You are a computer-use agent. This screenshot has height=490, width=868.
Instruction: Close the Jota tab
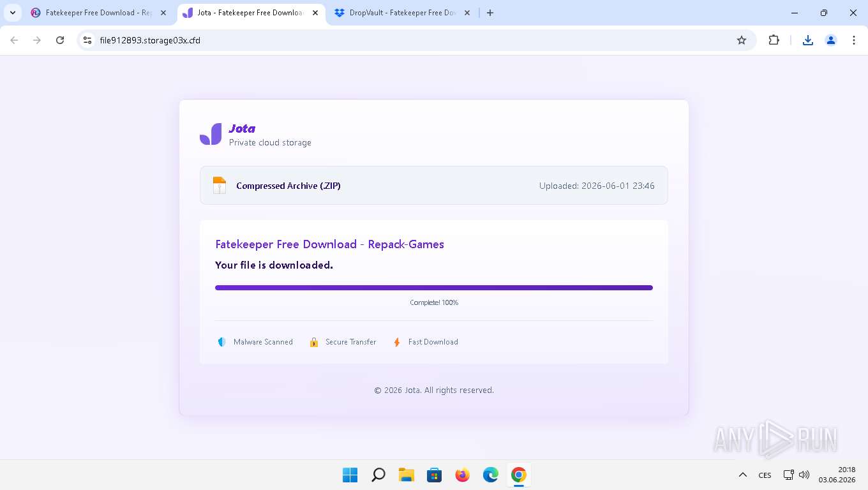(x=315, y=13)
